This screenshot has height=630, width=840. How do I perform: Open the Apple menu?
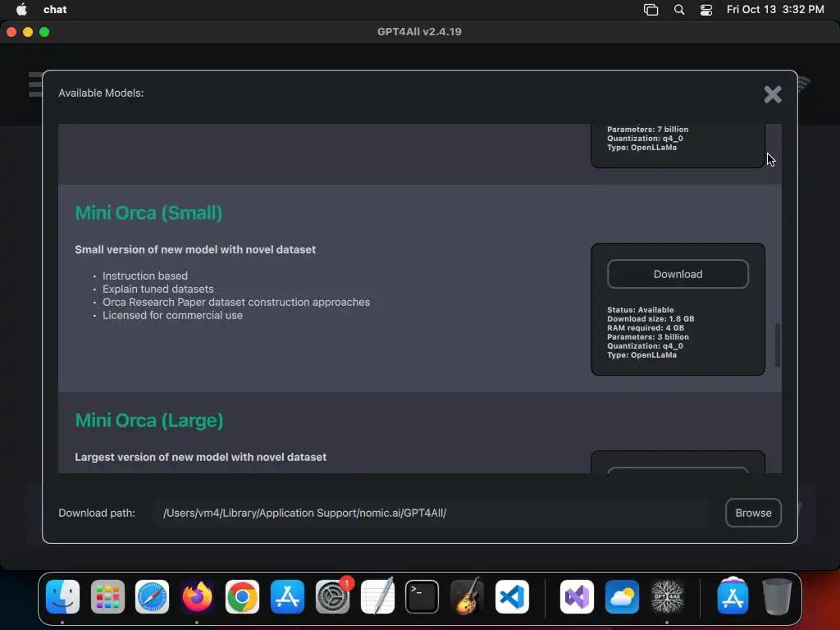[x=21, y=9]
